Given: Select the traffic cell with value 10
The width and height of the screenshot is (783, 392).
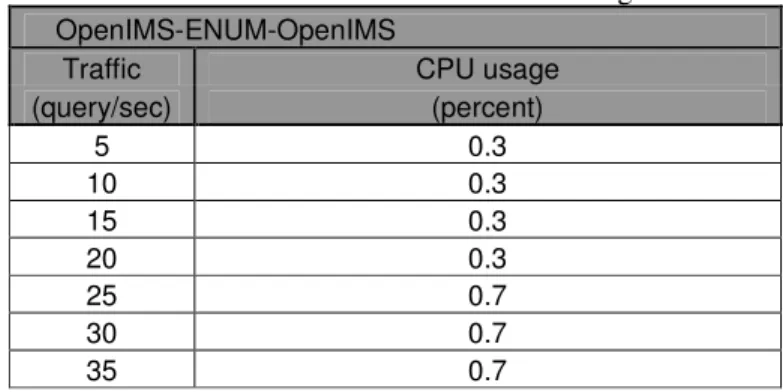Looking at the screenshot, I should click(x=102, y=182).
